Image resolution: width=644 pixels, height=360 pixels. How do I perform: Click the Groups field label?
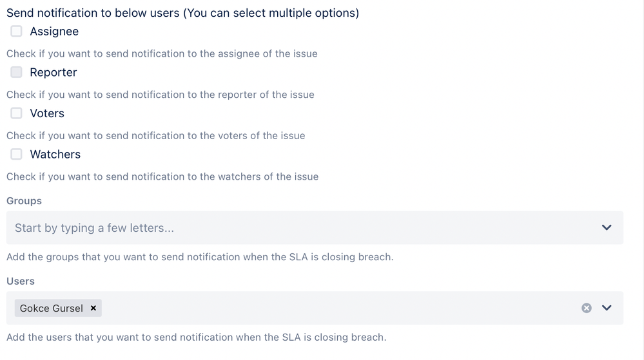coord(24,201)
